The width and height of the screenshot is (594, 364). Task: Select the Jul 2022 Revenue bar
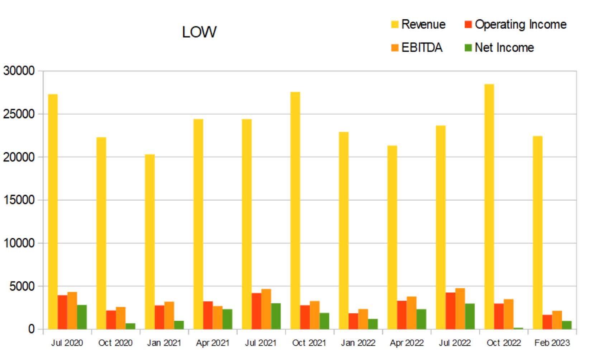441,227
